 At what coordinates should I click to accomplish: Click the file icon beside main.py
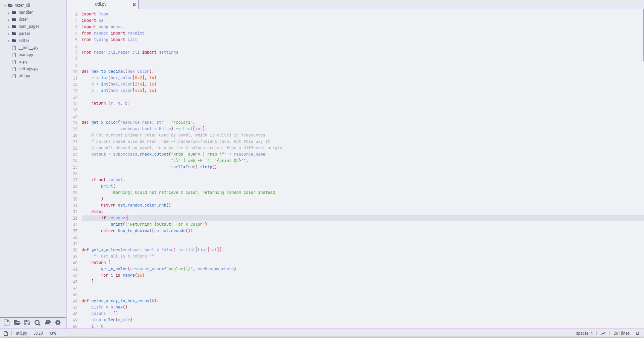click(14, 55)
